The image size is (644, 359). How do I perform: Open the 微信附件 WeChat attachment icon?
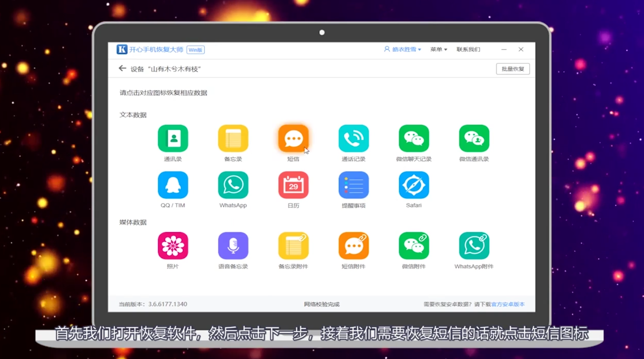point(414,246)
